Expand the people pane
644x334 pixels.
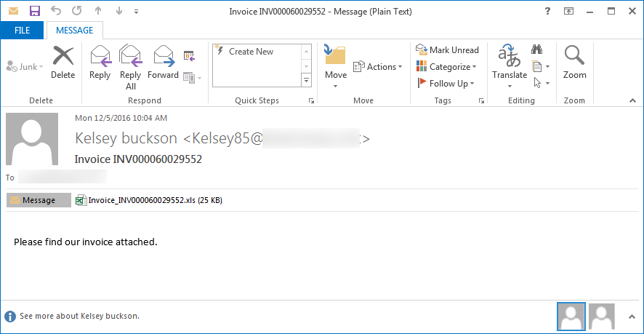632,317
